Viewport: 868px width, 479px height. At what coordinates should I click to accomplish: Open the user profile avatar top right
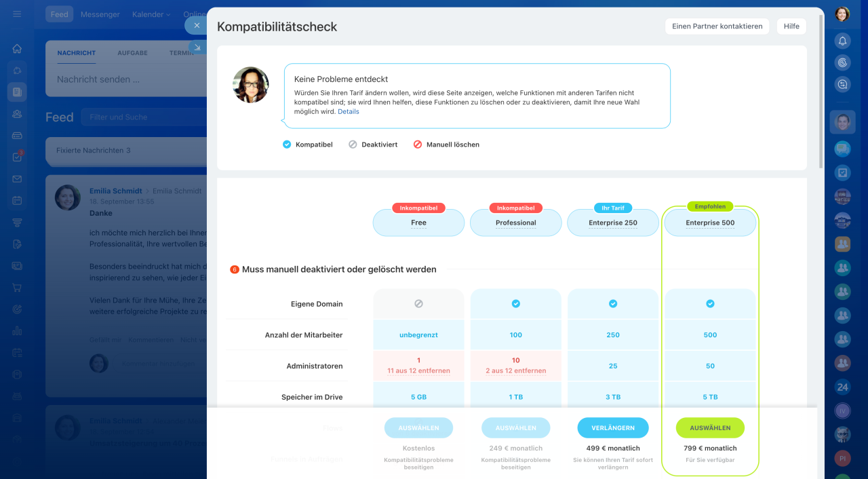click(x=842, y=14)
